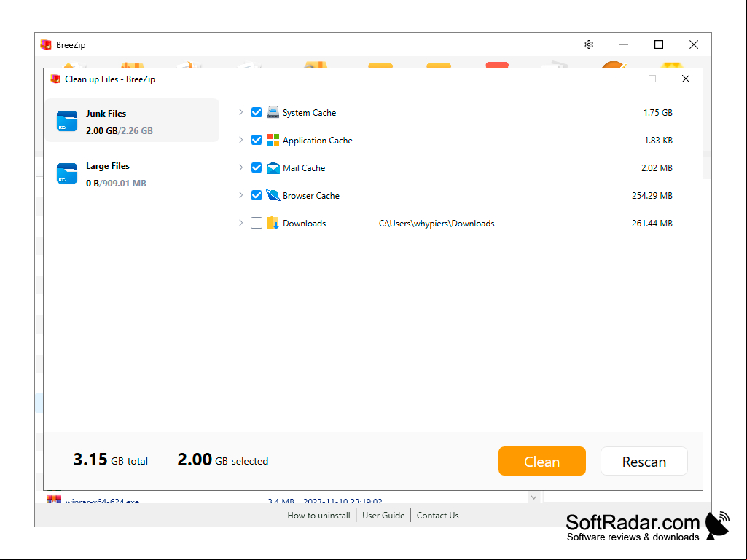Click the 2.02 MB size value

tap(657, 168)
